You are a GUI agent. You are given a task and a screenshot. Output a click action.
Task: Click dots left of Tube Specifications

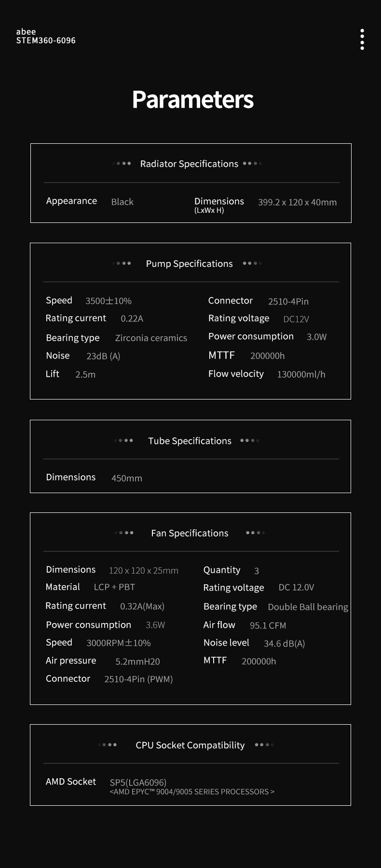[124, 441]
